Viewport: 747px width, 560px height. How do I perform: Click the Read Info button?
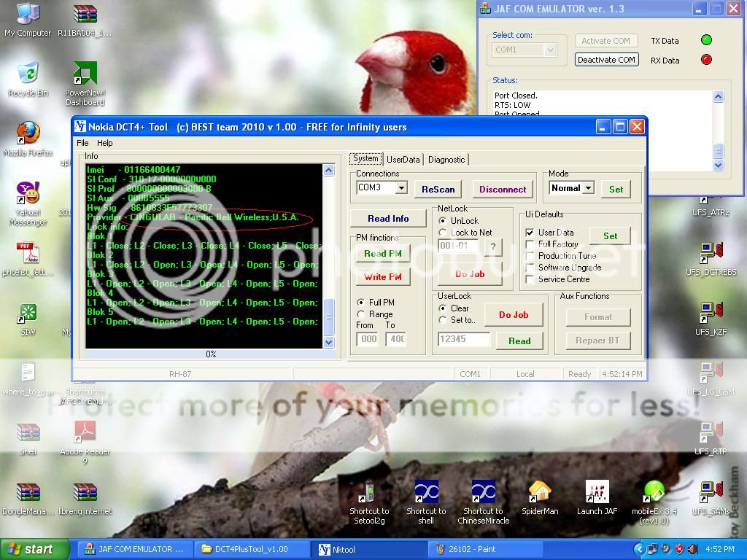388,219
